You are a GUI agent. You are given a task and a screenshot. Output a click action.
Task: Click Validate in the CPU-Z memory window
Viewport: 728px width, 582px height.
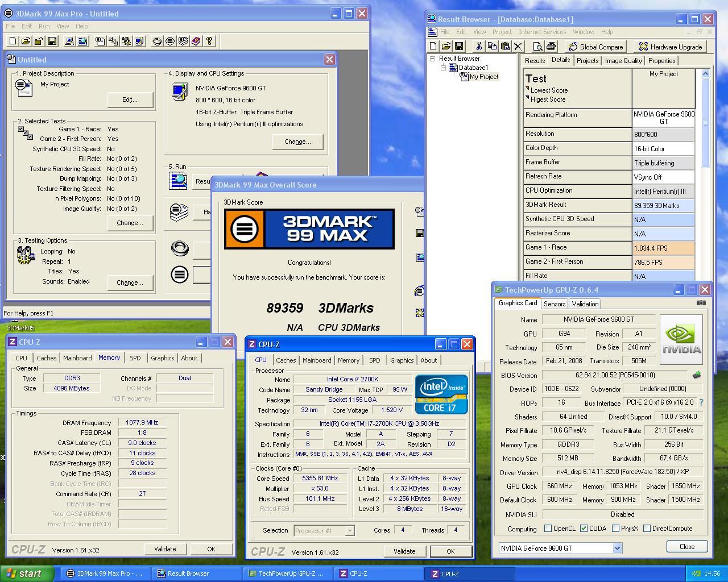(165, 549)
